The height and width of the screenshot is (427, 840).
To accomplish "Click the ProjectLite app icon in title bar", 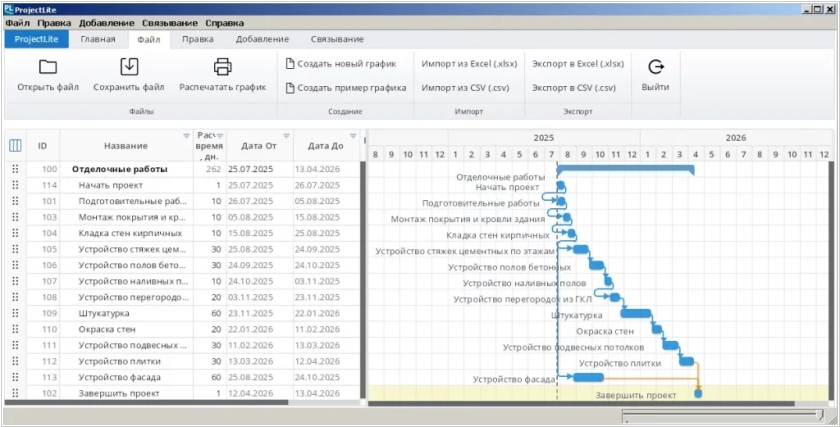I will [x=8, y=10].
